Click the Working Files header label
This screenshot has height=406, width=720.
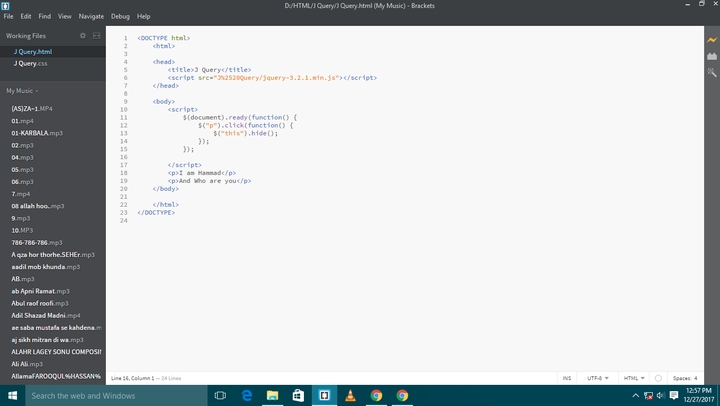[26, 36]
